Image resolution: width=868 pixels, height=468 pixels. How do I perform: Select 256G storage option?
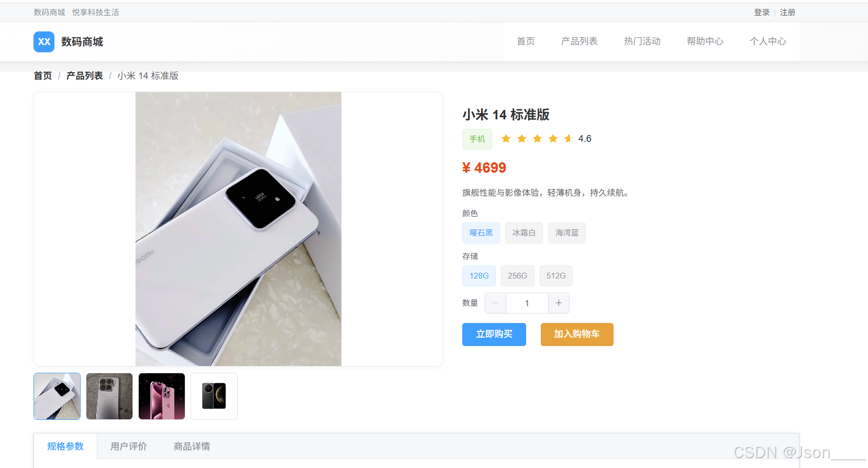tap(517, 276)
